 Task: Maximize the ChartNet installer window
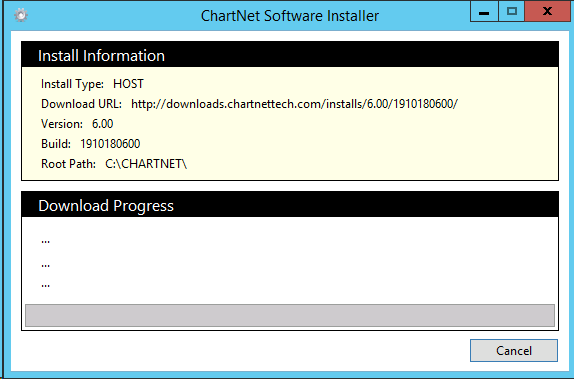pyautogui.click(x=511, y=12)
